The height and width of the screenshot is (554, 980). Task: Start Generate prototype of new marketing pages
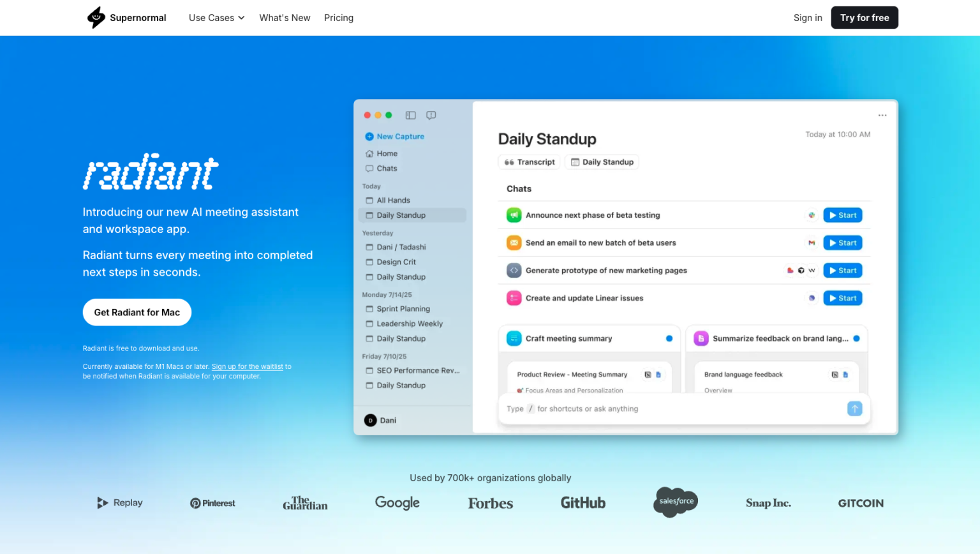(x=843, y=271)
